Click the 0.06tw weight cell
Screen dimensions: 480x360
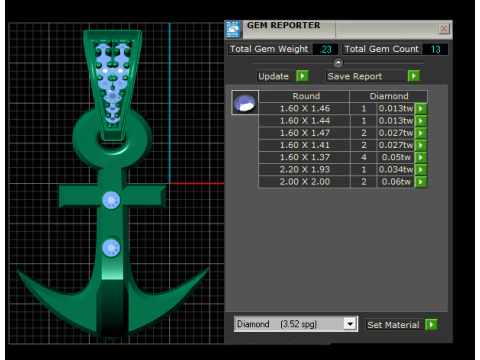pos(396,182)
